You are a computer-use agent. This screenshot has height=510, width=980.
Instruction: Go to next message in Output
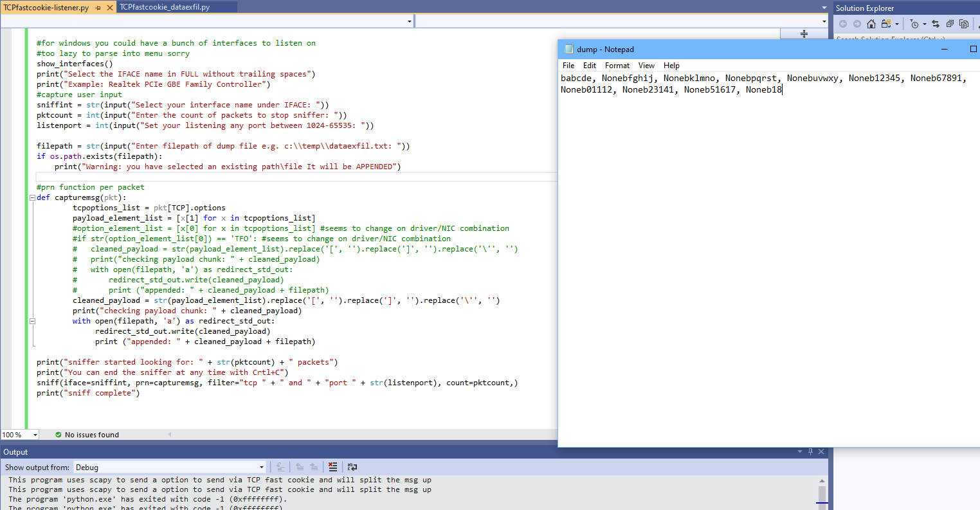click(314, 467)
